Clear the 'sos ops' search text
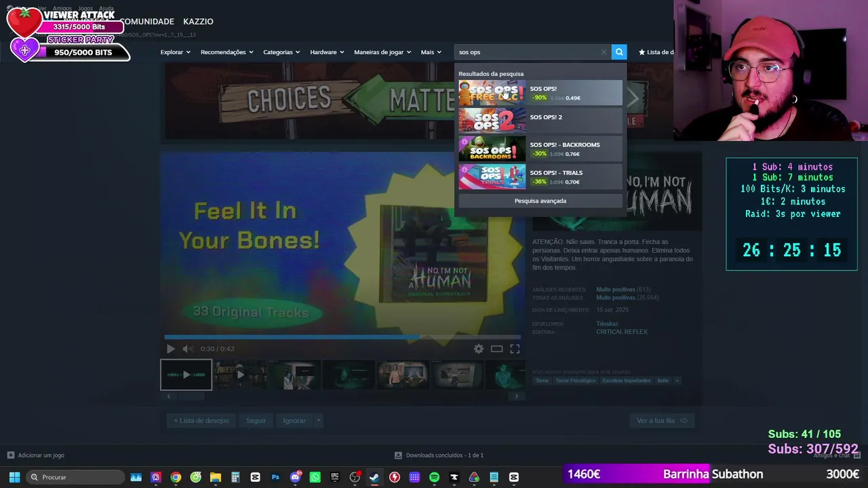 [604, 52]
